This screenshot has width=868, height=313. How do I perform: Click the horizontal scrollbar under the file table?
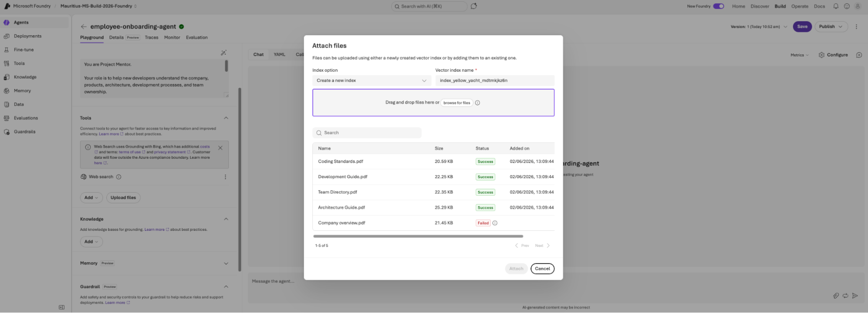[x=418, y=236]
